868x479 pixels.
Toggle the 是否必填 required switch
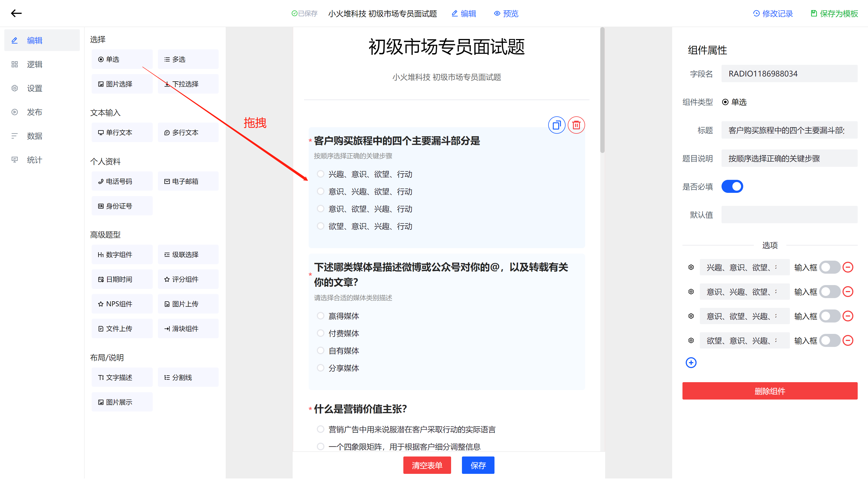pyautogui.click(x=732, y=186)
